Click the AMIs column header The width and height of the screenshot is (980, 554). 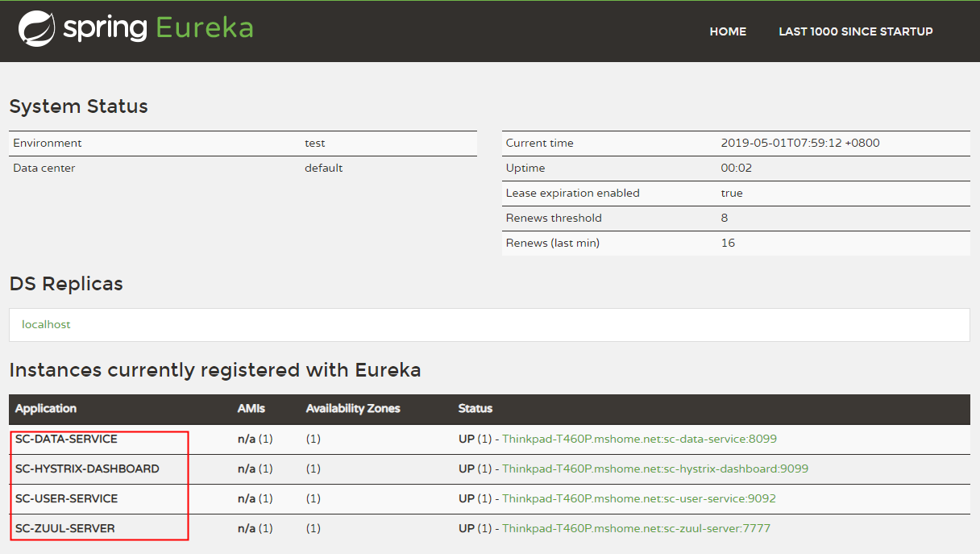(251, 409)
